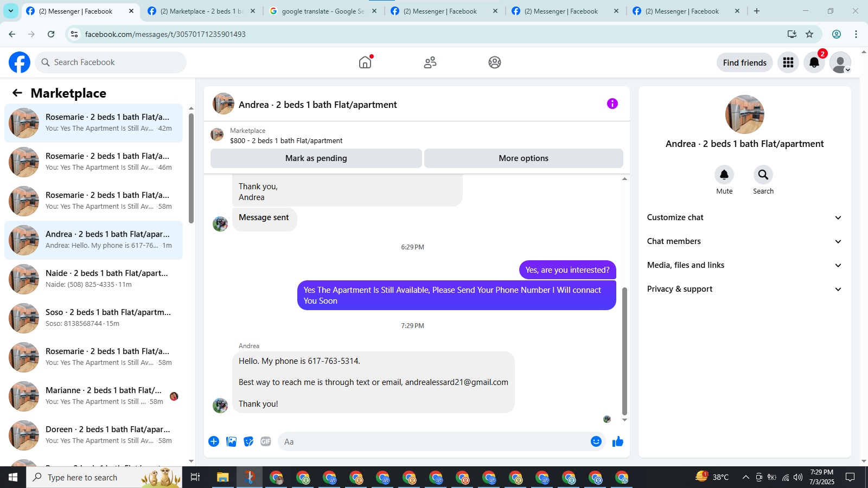This screenshot has width=868, height=488.
Task: Go back from Marketplace with the arrow
Action: [x=17, y=93]
